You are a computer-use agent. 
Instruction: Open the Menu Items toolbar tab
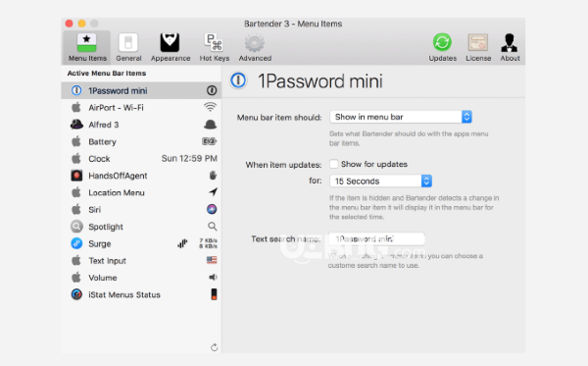87,48
